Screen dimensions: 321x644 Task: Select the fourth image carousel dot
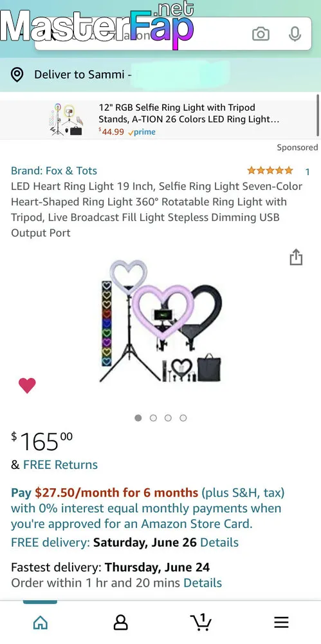click(x=183, y=418)
